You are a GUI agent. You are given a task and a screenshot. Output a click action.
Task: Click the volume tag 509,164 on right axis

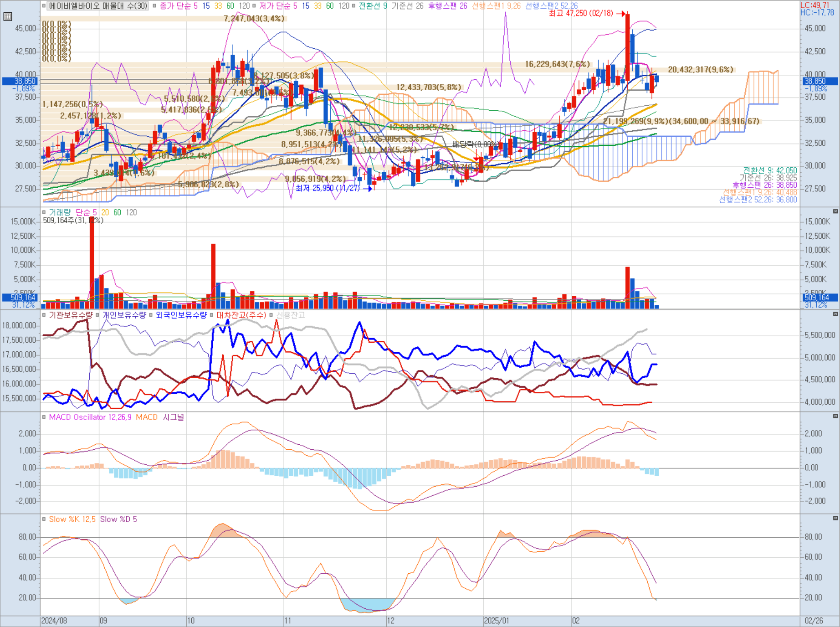coord(820,297)
